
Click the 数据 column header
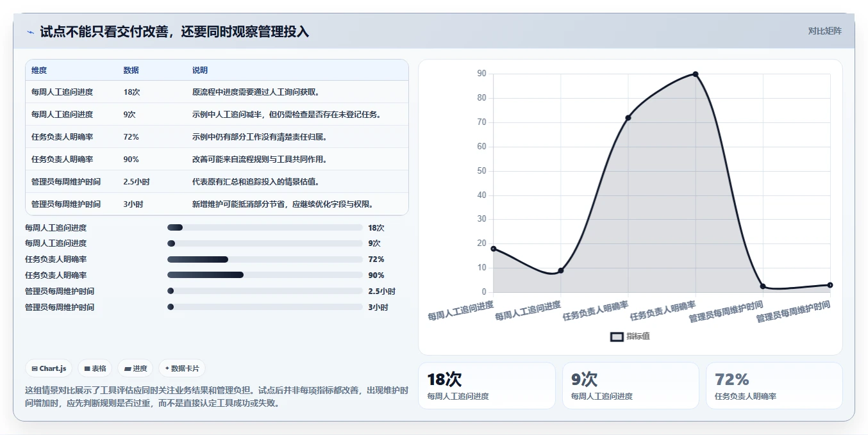131,70
